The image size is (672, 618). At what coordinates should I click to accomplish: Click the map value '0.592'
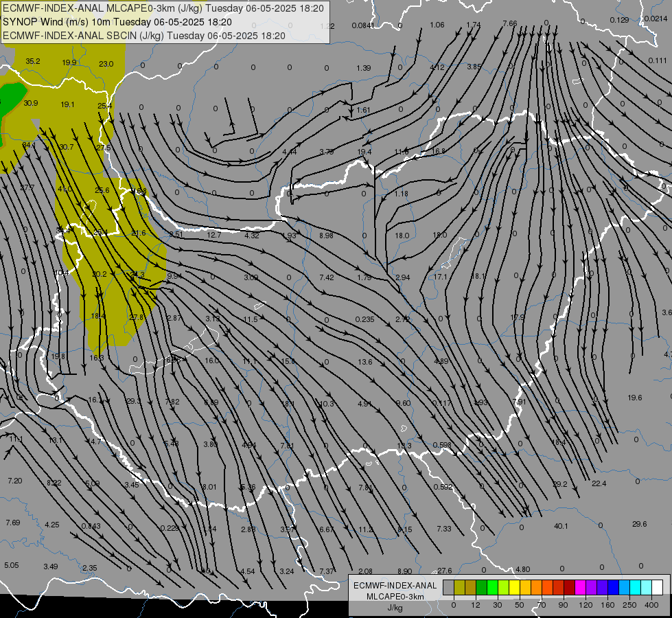pyautogui.click(x=443, y=487)
